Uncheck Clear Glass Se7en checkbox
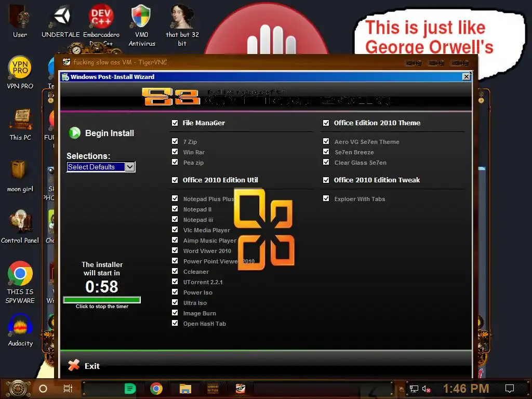Viewport: 532px width, 399px height. coord(326,162)
